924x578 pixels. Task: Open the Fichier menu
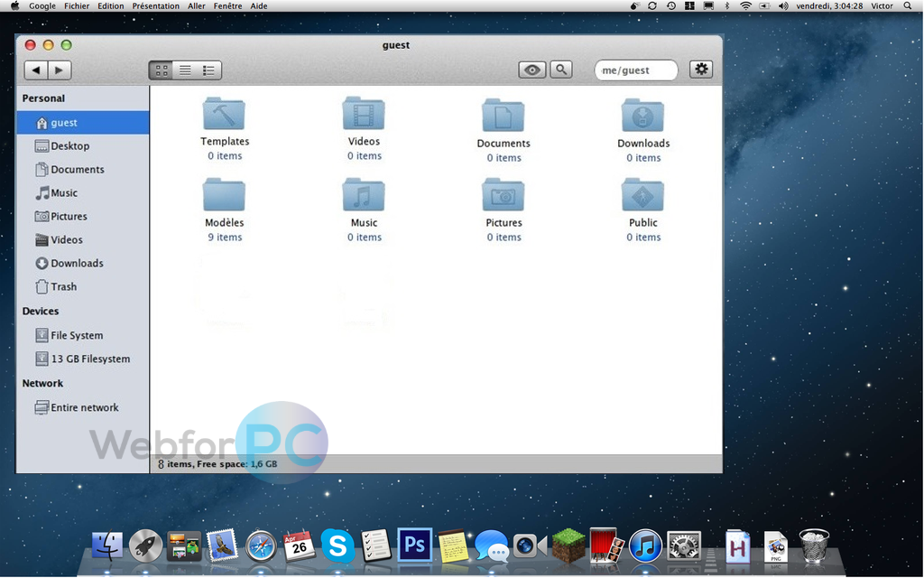[x=76, y=5]
